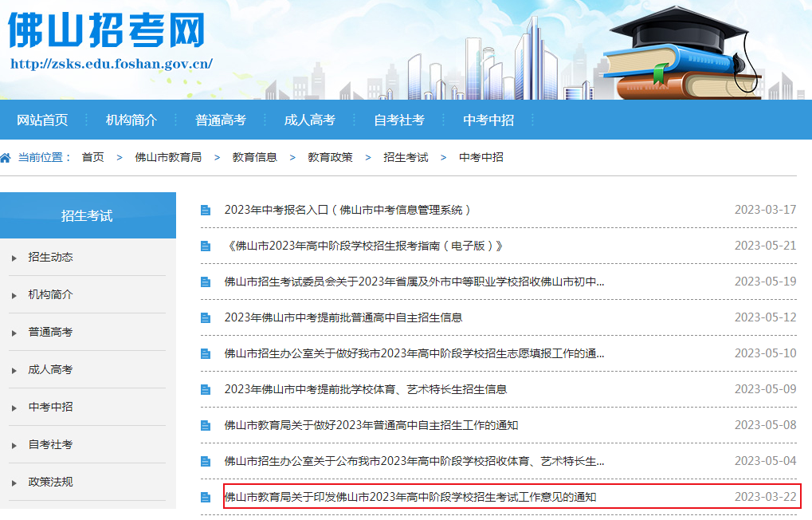Click document icon beside 体育、艺术特长生招生信息
The height and width of the screenshot is (520, 812).
pos(206,390)
